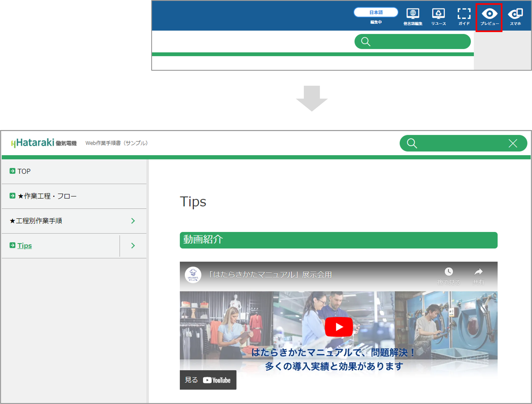Click the video title text
The image size is (532, 404).
pos(270,275)
